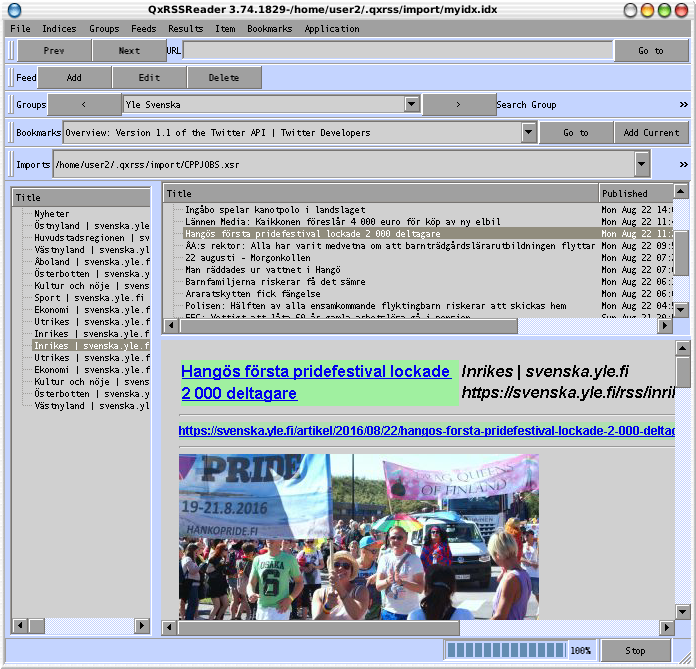Click the loading progress bar
Viewport: 696px width, 669px height.
[505, 650]
